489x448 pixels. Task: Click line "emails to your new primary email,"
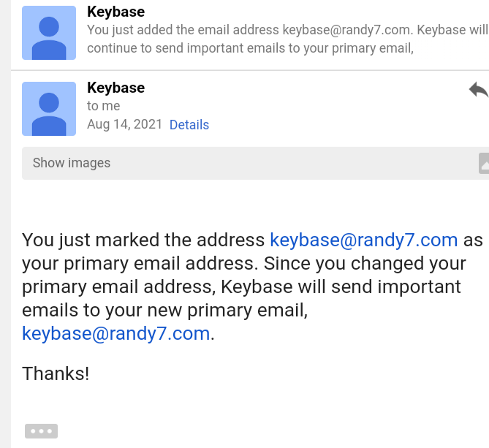point(165,310)
